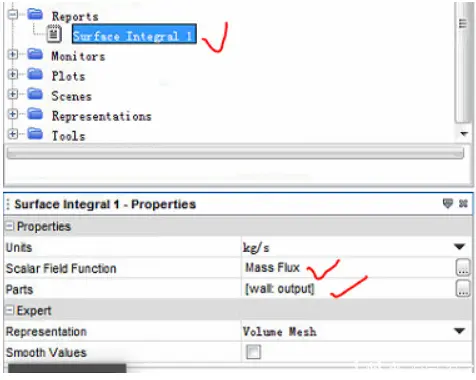Click the Scenes folder icon

pos(35,94)
